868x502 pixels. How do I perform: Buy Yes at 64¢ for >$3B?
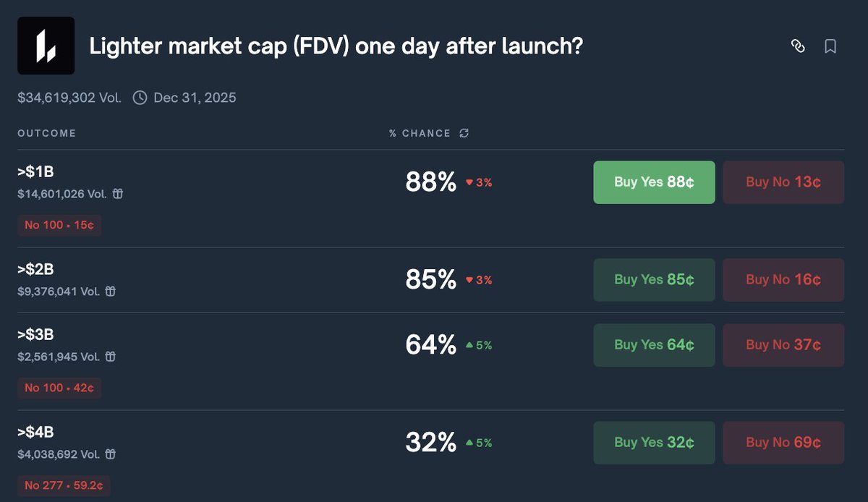coord(653,345)
